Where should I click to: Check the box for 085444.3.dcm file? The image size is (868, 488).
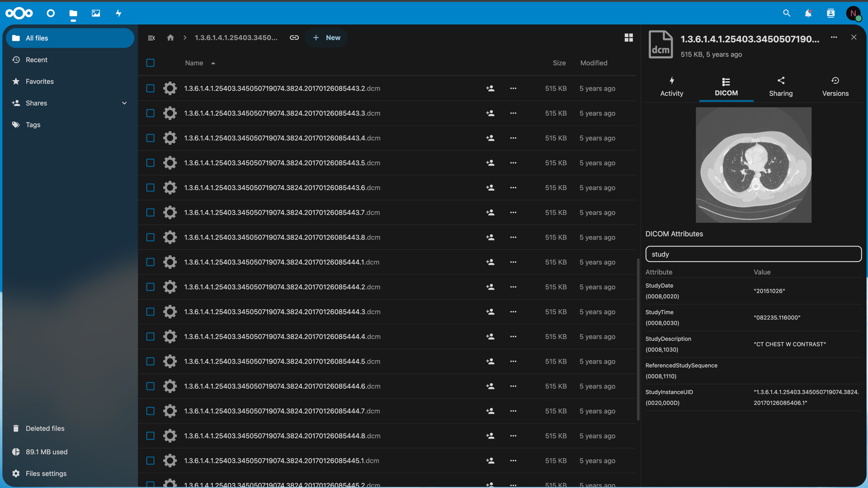[x=151, y=312]
